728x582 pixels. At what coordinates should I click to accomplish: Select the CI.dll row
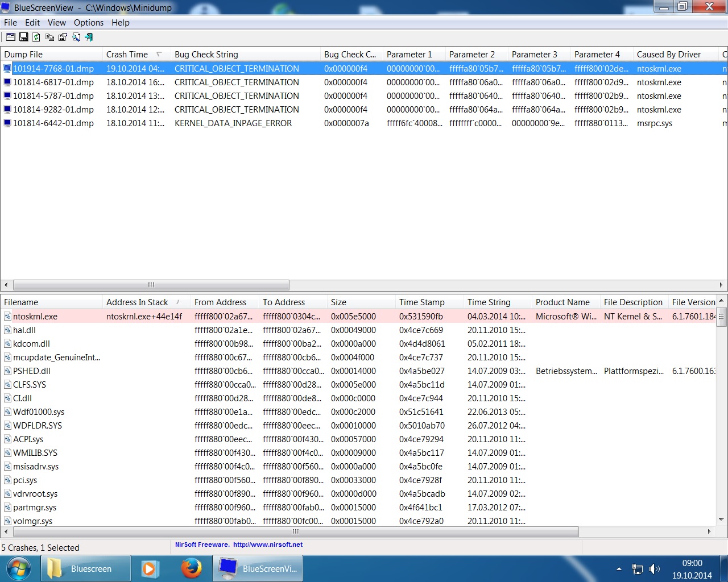click(x=358, y=398)
